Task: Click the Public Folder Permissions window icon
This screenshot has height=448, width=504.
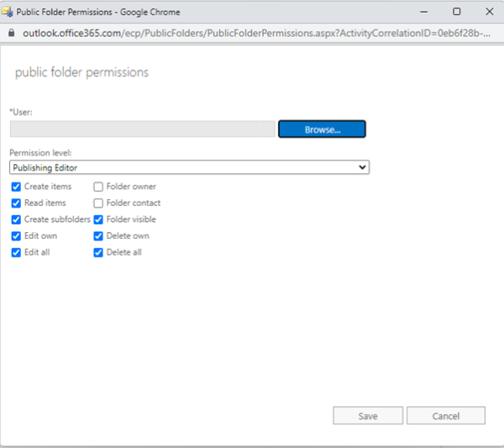Action: tap(8, 12)
